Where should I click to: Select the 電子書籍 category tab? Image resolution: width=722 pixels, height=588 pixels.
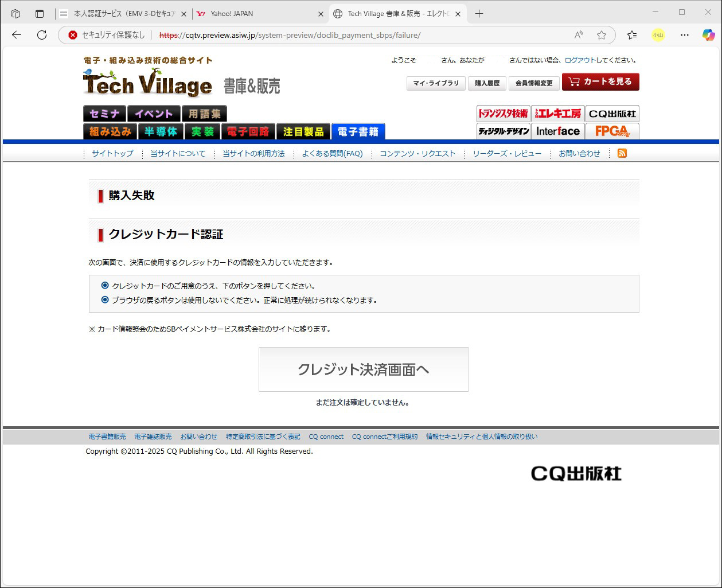tap(358, 131)
